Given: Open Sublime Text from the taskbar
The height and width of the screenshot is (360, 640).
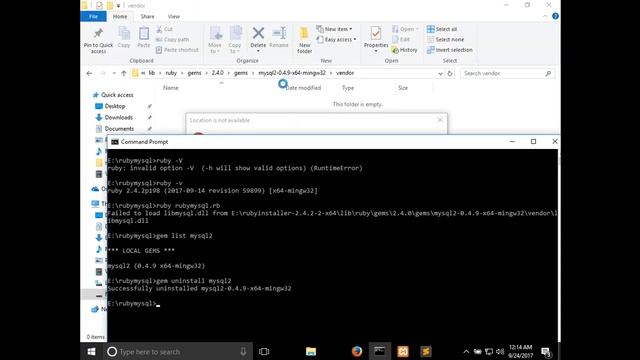Looking at the screenshot, I should pos(426,351).
